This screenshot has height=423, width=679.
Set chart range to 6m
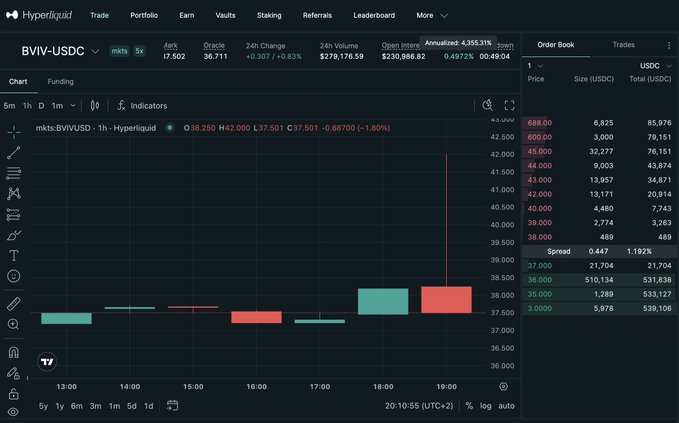point(77,406)
